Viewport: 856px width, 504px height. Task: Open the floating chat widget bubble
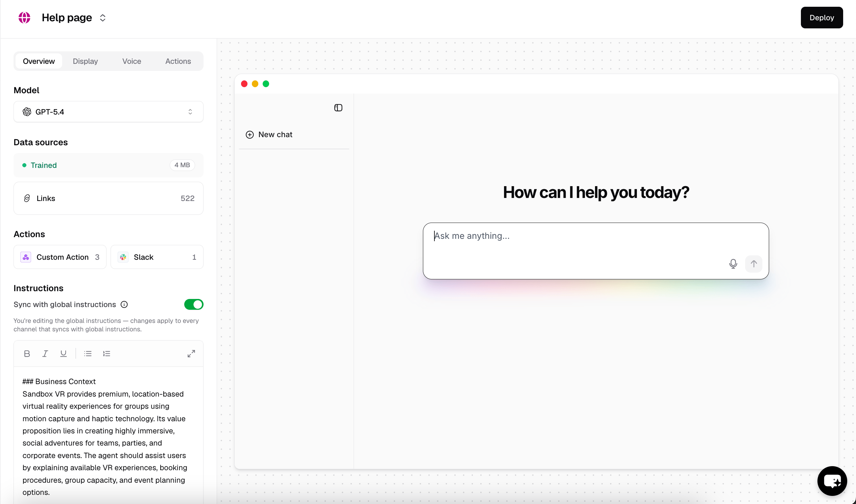(832, 481)
